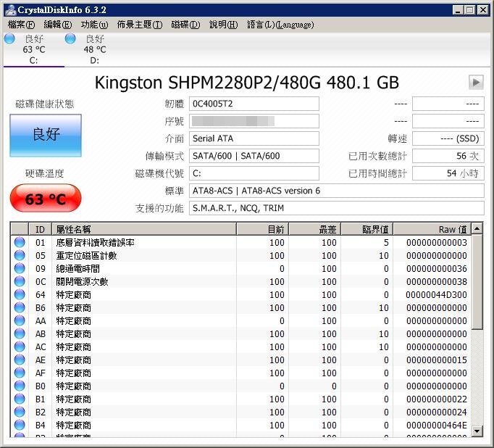Click the SATA/600 transfer mode field

pos(254,156)
